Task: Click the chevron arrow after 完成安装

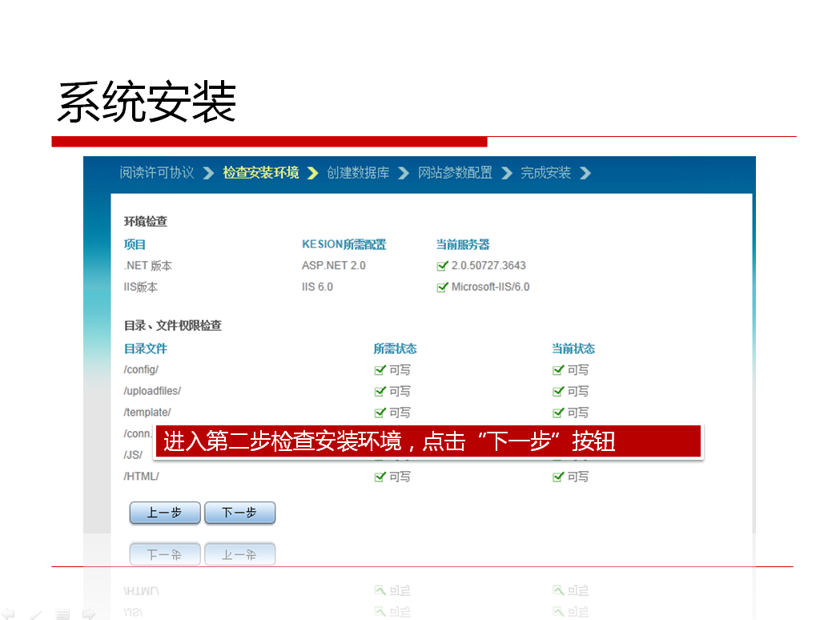Action: coord(585,173)
